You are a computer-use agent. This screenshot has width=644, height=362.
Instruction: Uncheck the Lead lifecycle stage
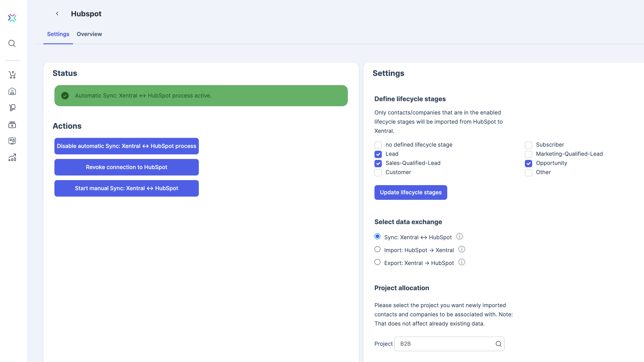pyautogui.click(x=378, y=154)
